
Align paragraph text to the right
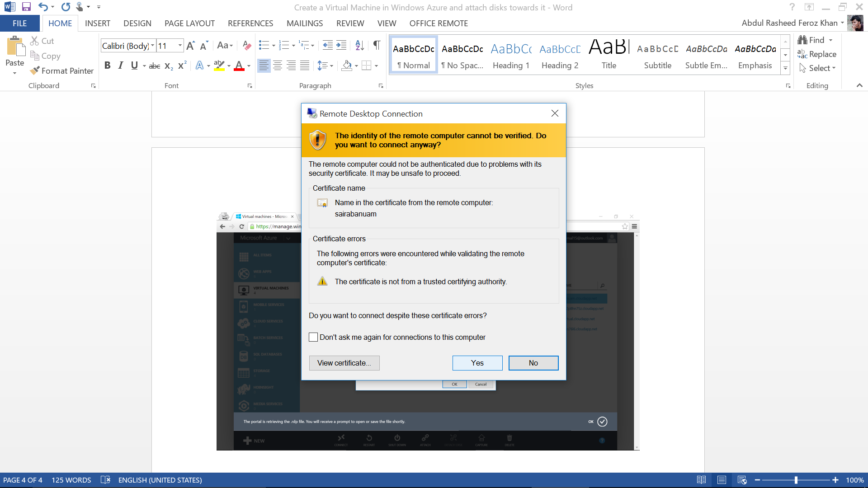(292, 66)
